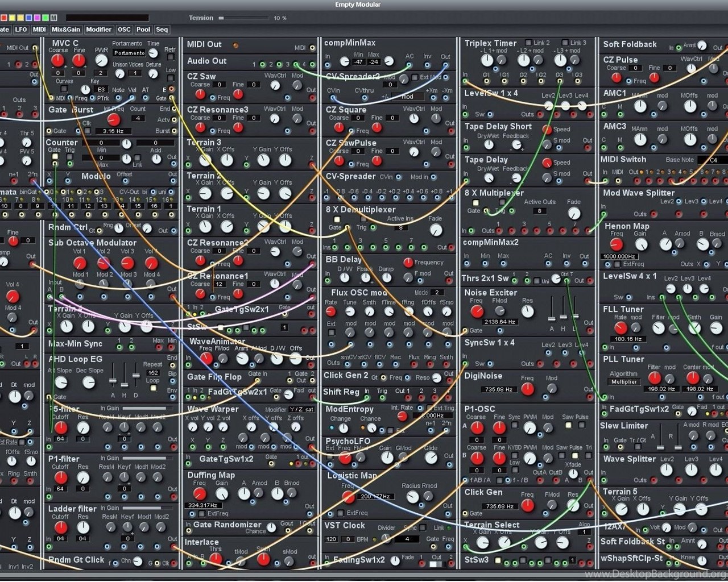Click the MIDI Out activity LED
728x582 pixels.
235,45
